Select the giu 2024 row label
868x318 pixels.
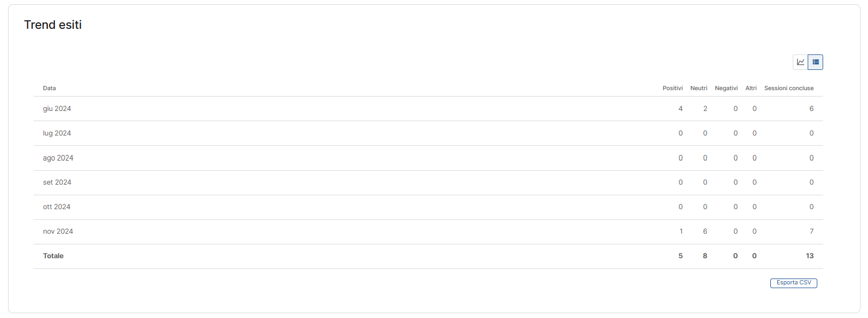57,109
